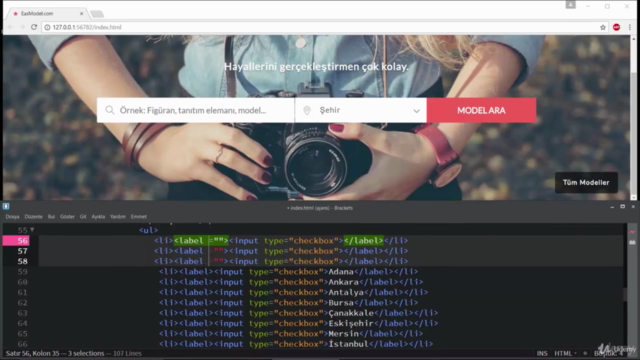Minimize the Brackets window

click(x=612, y=207)
